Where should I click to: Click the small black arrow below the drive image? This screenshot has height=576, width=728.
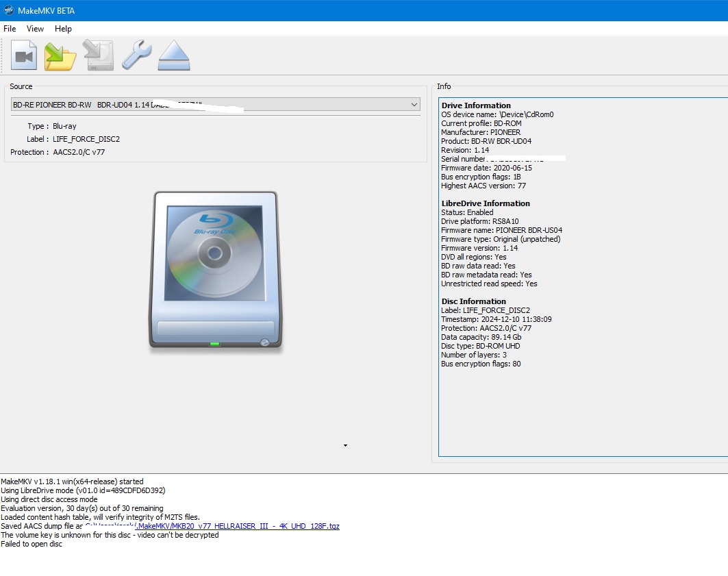point(345,446)
